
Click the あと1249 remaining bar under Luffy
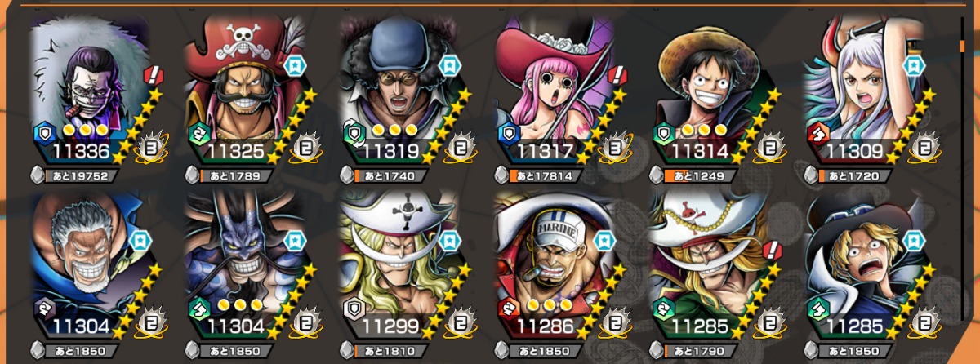point(697,175)
